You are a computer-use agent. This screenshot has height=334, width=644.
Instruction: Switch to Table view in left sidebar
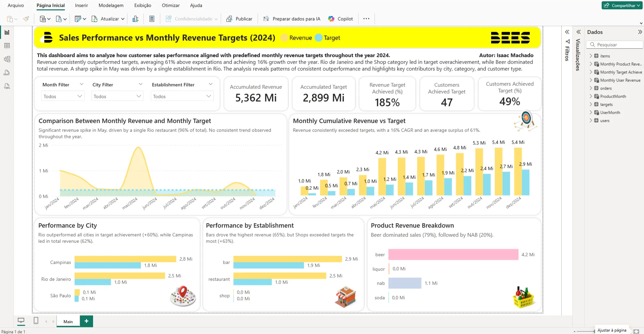[7, 45]
